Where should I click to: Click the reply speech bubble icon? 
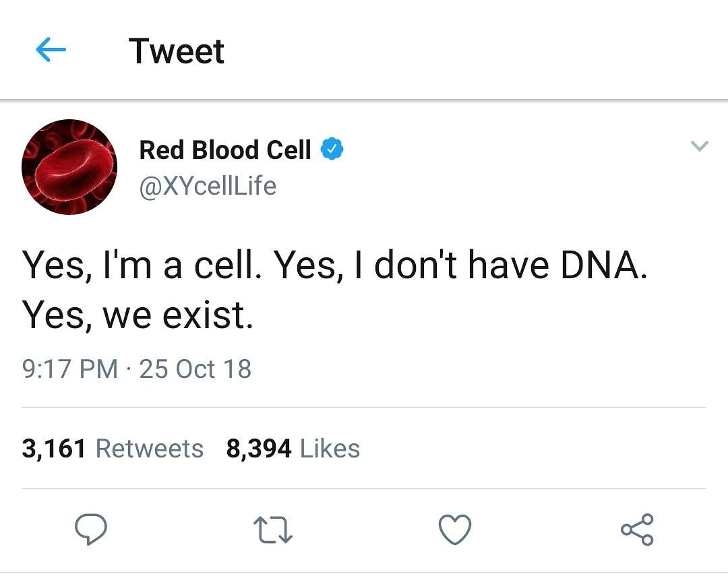pos(90,530)
